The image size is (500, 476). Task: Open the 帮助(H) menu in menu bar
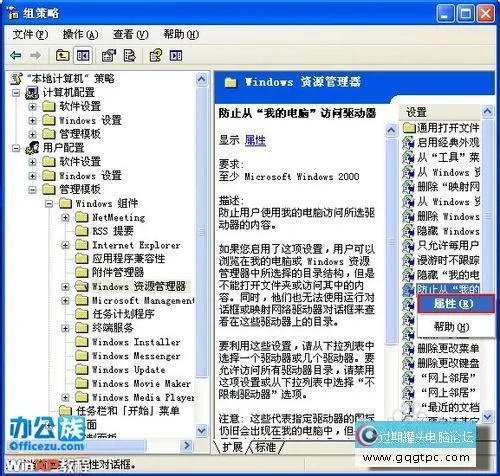click(181, 34)
